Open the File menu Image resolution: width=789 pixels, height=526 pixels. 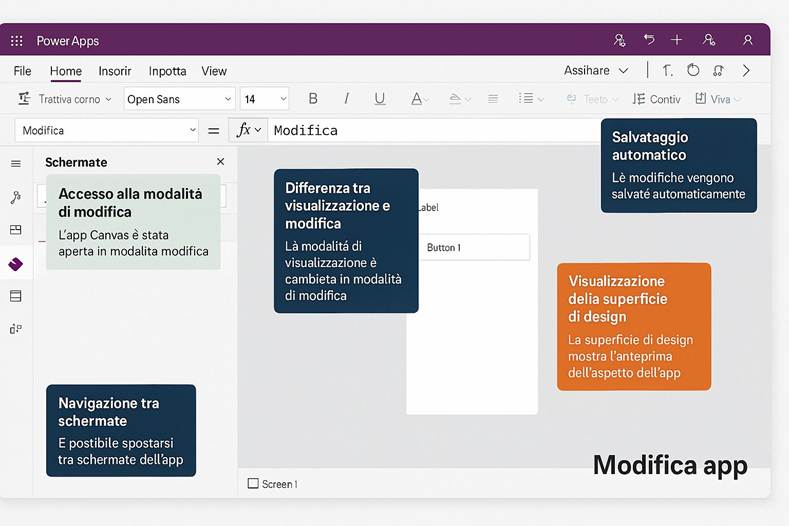coord(22,71)
